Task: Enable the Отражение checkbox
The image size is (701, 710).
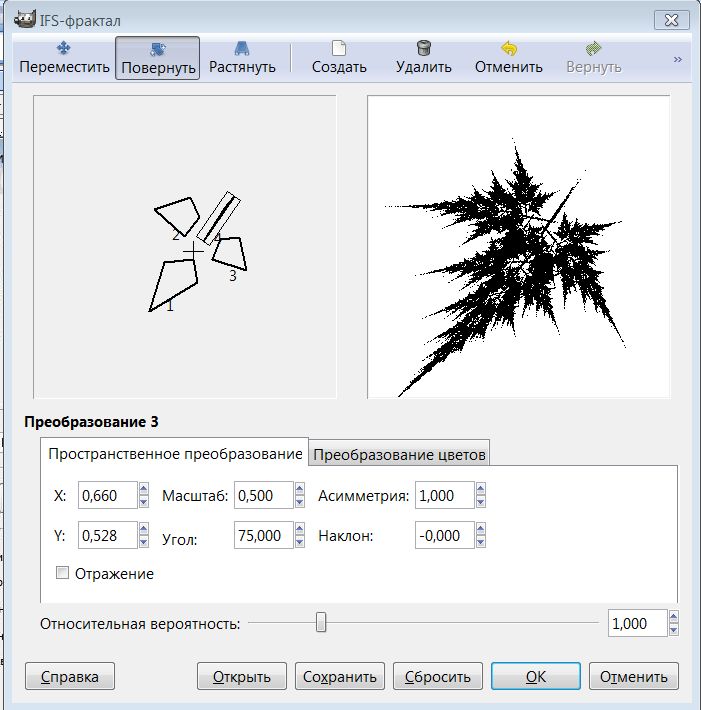Action: 63,573
